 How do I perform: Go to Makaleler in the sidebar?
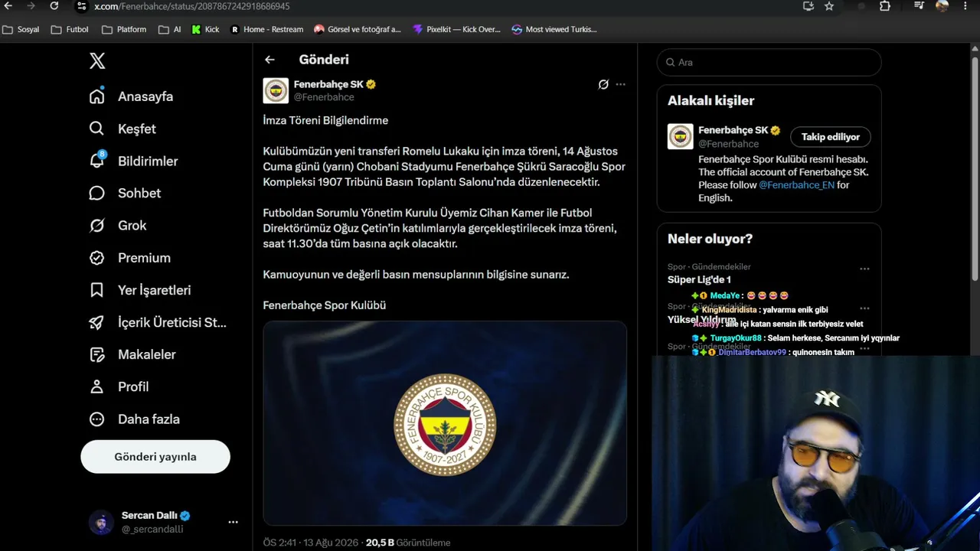pyautogui.click(x=147, y=354)
